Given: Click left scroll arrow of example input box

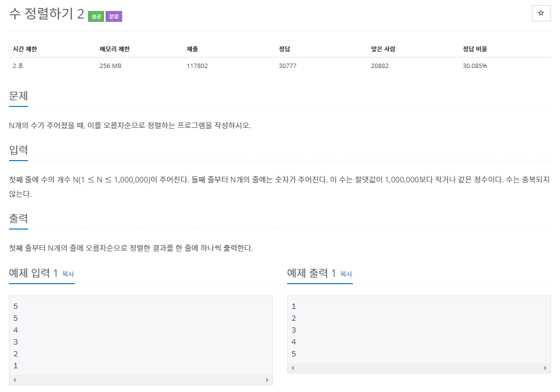Looking at the screenshot, I should (15, 380).
